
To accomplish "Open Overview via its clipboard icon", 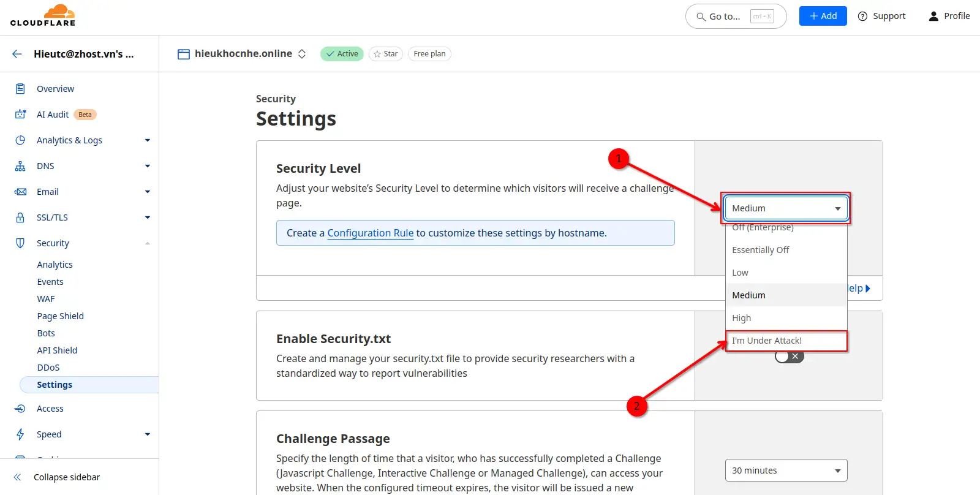I will pos(20,89).
